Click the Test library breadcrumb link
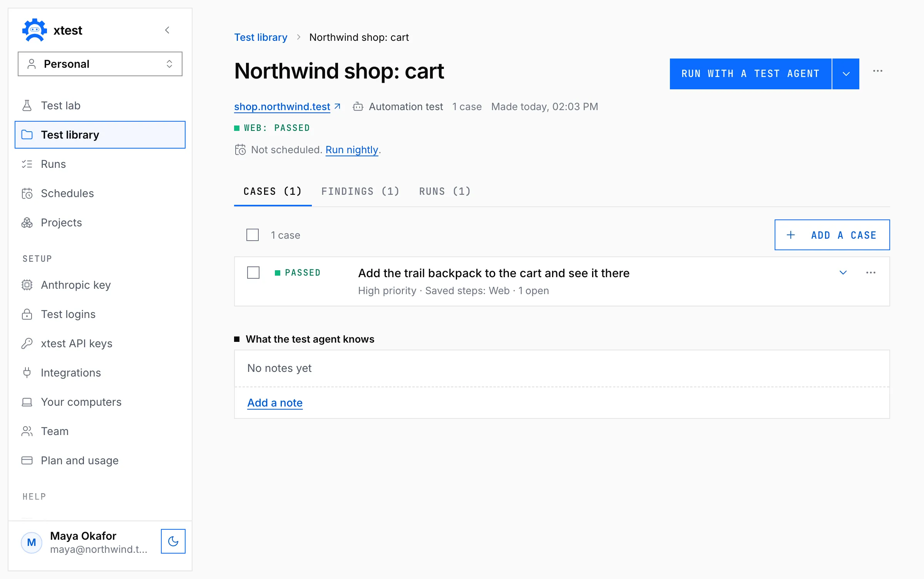 click(261, 37)
